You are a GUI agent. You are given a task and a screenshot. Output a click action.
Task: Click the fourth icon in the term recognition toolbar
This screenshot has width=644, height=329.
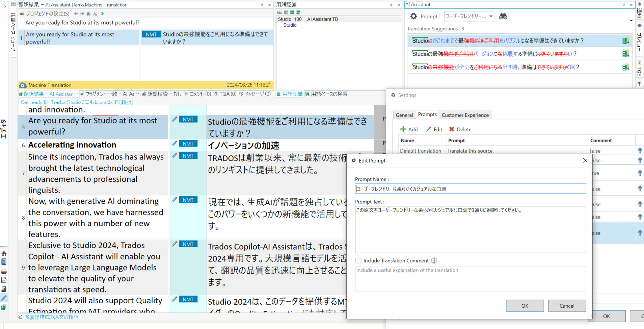coord(298,12)
